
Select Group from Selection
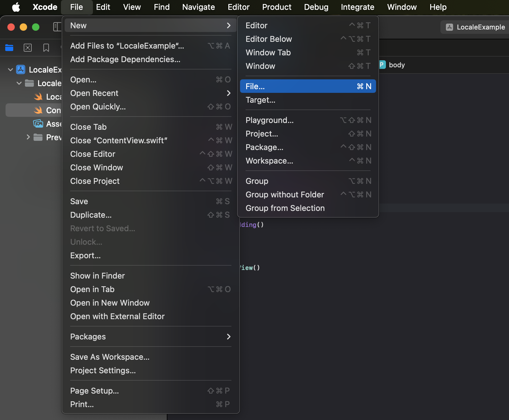[308, 208]
